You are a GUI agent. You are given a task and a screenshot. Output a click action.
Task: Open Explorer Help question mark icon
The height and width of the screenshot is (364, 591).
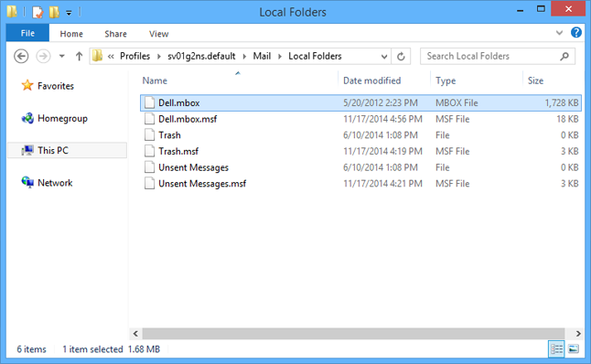point(576,32)
